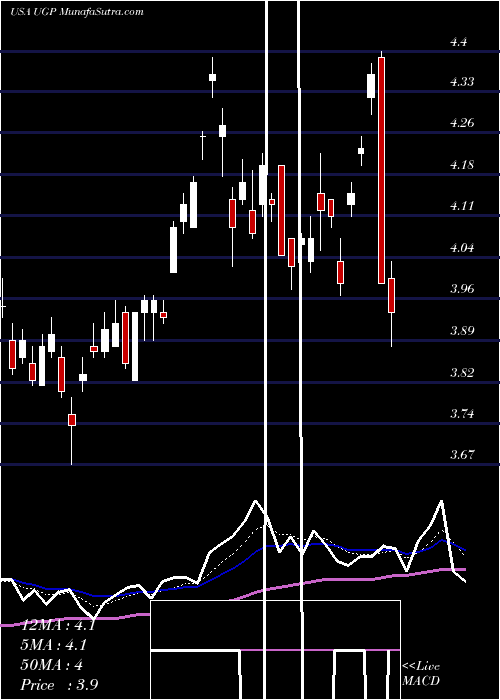This screenshot has height=700, width=500.
Task: Click the "USA UGP MunafaSutra.com" chart title
Action: [x=77, y=12]
